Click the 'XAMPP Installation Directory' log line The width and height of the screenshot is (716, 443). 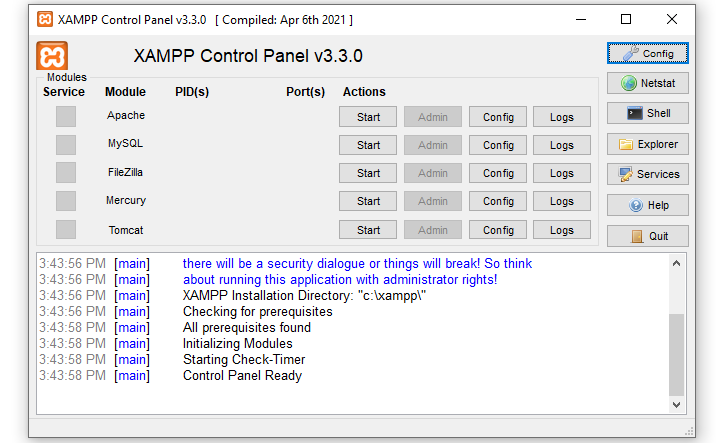coord(304,295)
